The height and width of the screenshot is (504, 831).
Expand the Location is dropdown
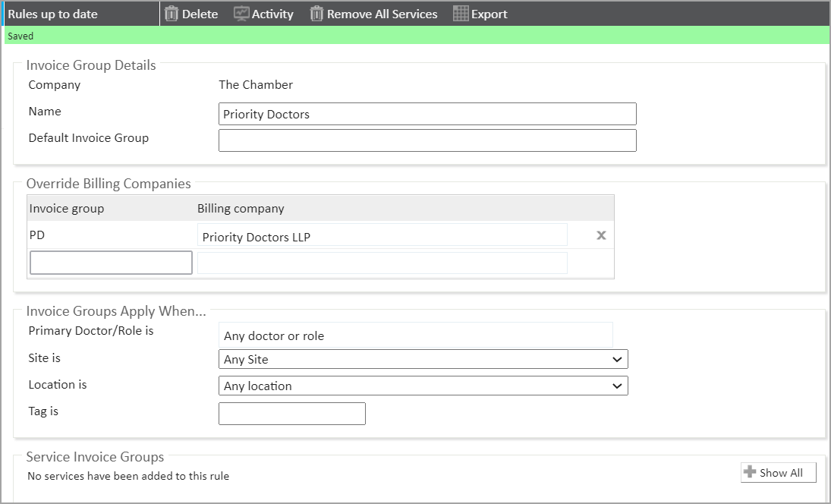(423, 386)
